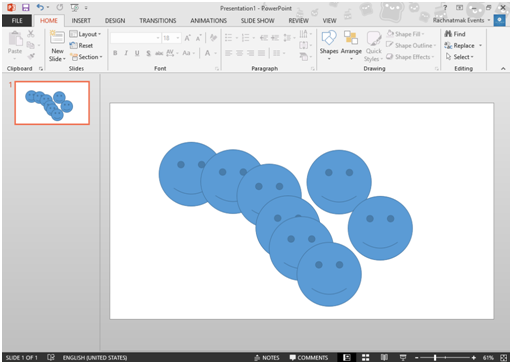The image size is (512, 364).
Task: Click the Find button
Action: click(455, 34)
